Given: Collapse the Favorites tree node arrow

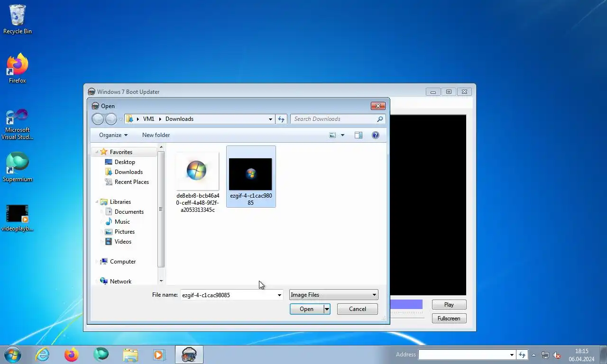Looking at the screenshot, I should pyautogui.click(x=96, y=152).
